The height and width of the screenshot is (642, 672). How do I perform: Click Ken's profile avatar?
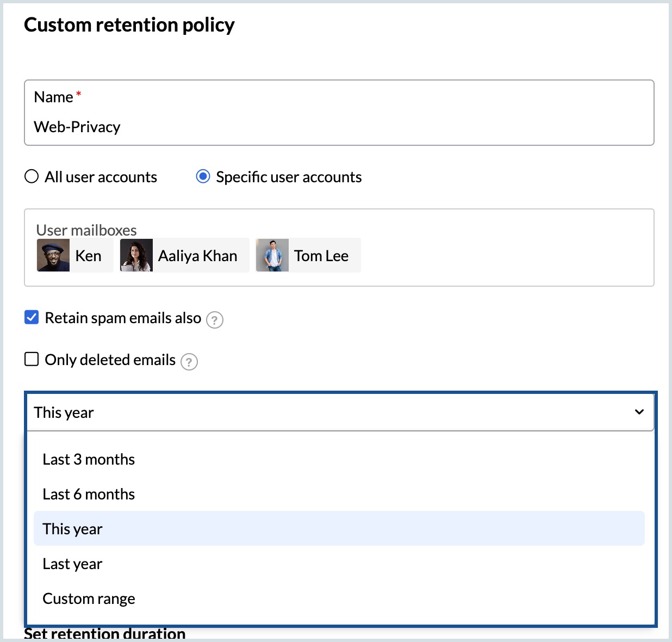(53, 255)
